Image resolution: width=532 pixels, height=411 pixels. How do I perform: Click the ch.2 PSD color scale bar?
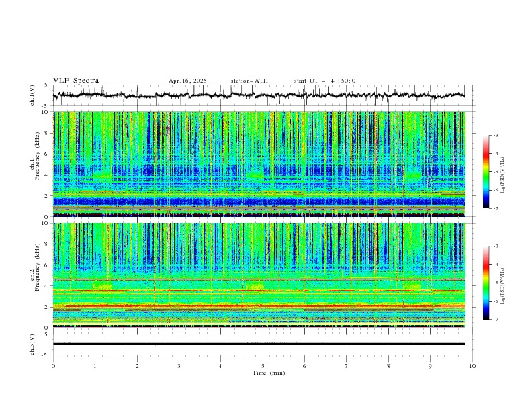(x=486, y=283)
